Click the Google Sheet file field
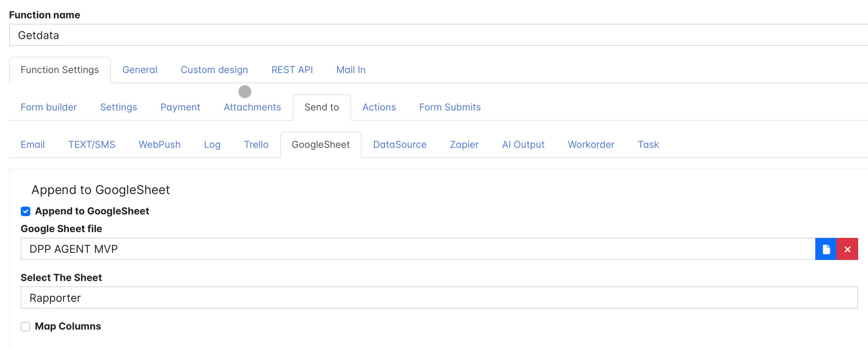868x350 pixels. pos(418,249)
